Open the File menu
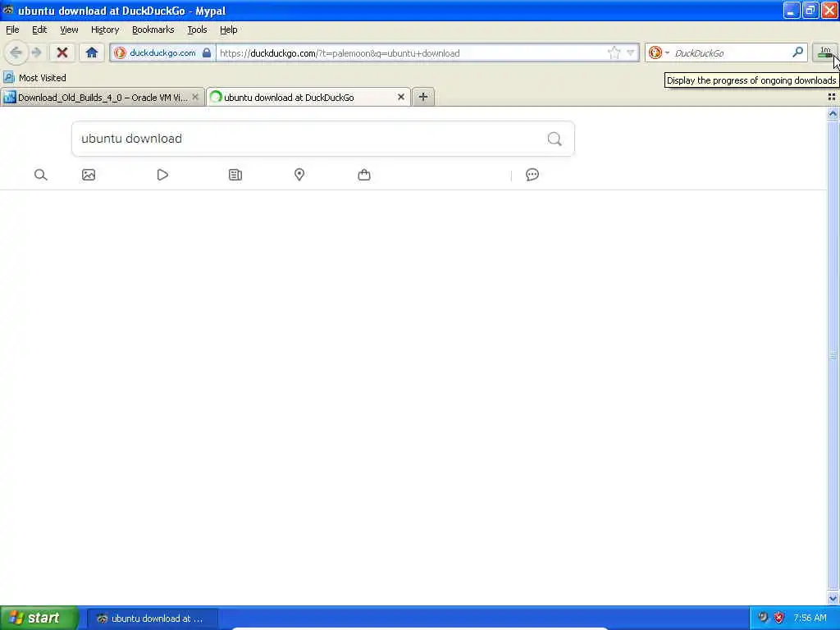This screenshot has height=630, width=840. tap(12, 30)
